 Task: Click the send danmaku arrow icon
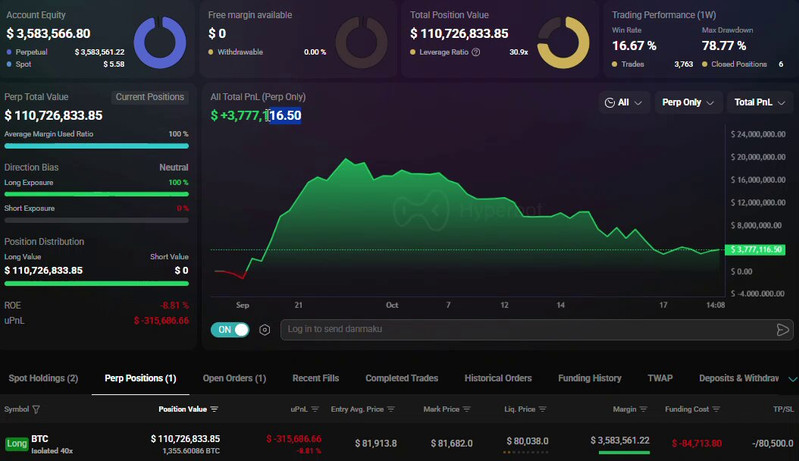coord(783,330)
